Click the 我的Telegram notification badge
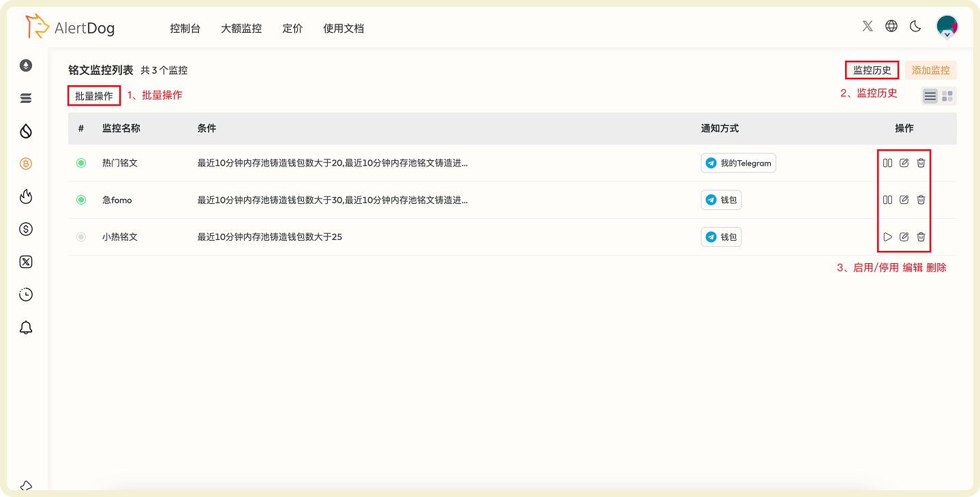The height and width of the screenshot is (497, 980). (x=738, y=163)
